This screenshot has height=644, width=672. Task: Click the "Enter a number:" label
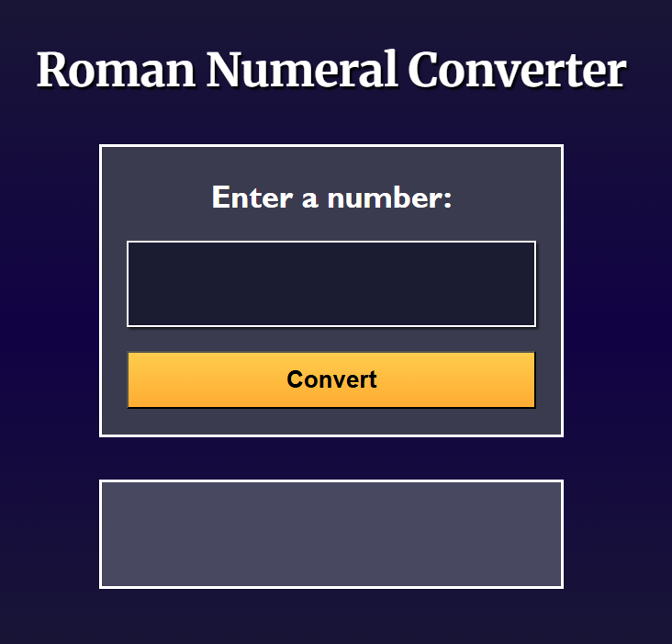click(x=331, y=198)
